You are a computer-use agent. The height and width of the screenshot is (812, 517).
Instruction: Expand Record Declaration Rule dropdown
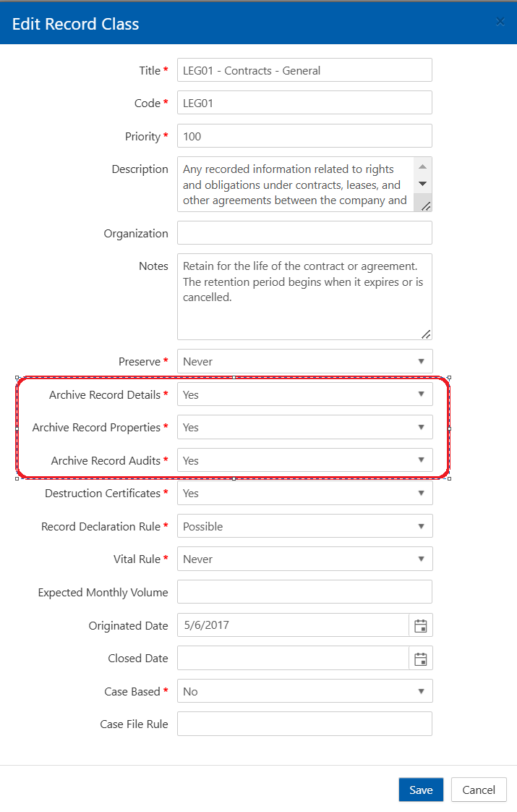tap(304, 526)
